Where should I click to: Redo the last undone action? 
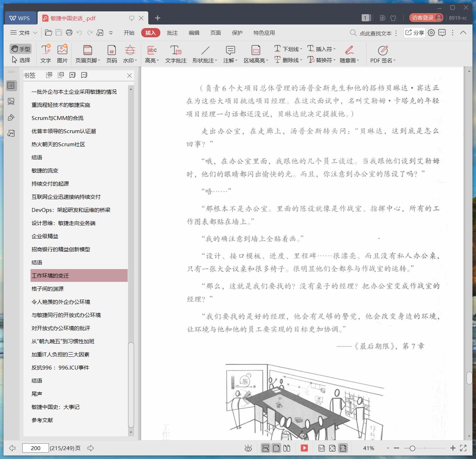pos(90,33)
